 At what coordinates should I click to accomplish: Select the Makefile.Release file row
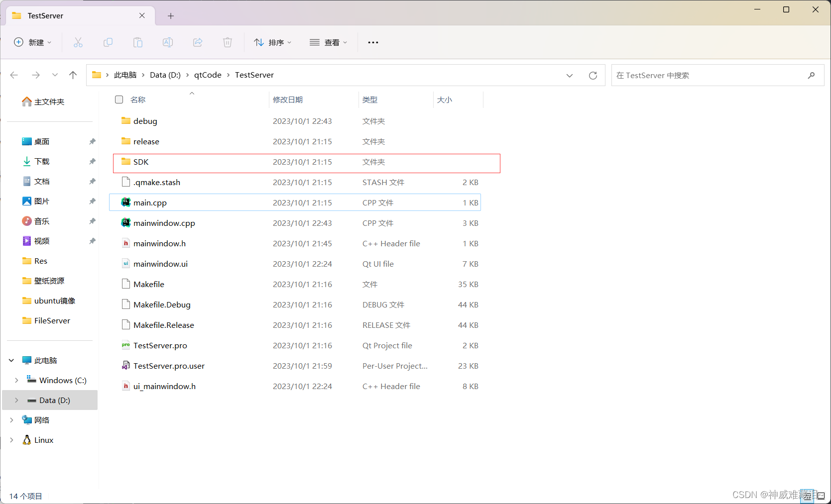coord(295,325)
